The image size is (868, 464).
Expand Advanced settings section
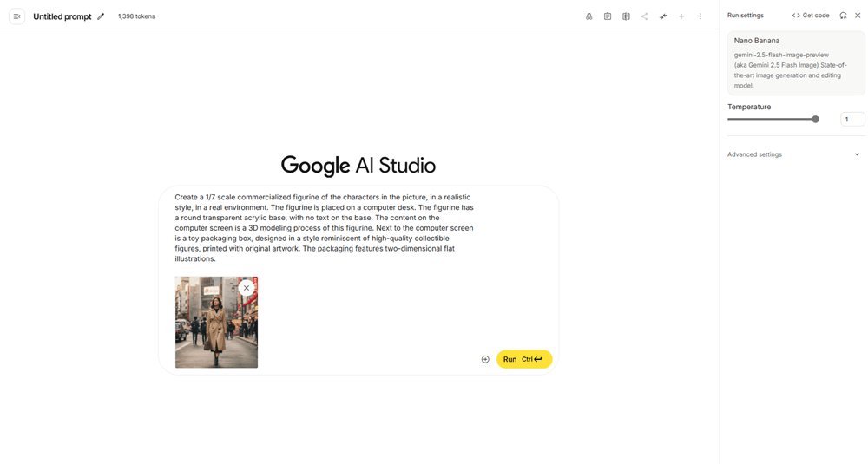tap(795, 155)
